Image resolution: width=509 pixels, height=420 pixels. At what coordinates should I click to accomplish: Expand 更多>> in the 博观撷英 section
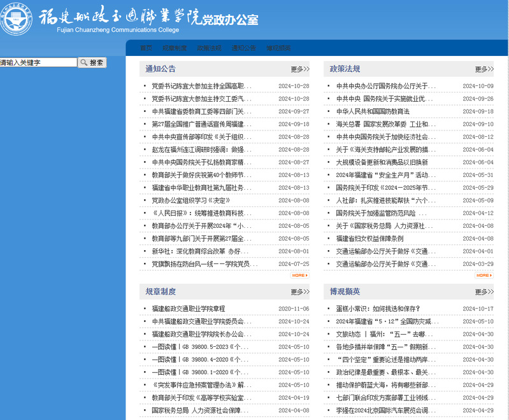(x=484, y=292)
